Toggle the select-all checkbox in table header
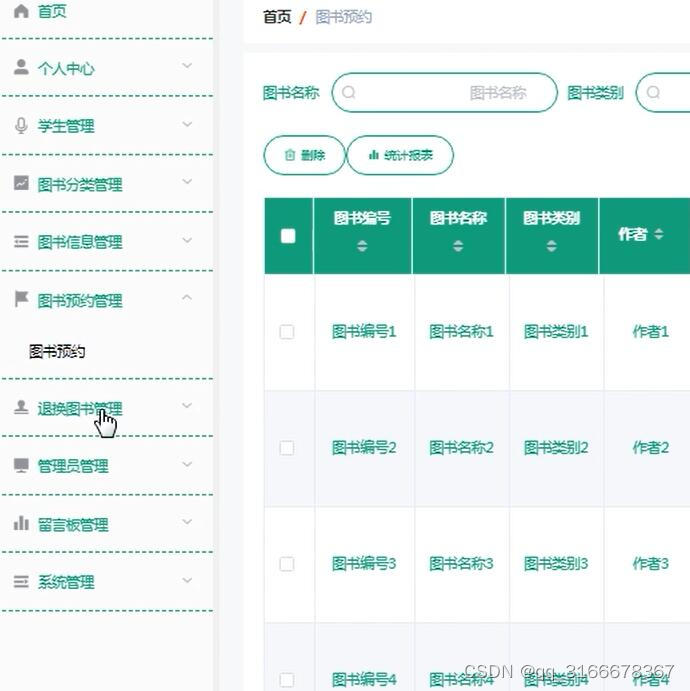690x691 pixels. pyautogui.click(x=288, y=236)
